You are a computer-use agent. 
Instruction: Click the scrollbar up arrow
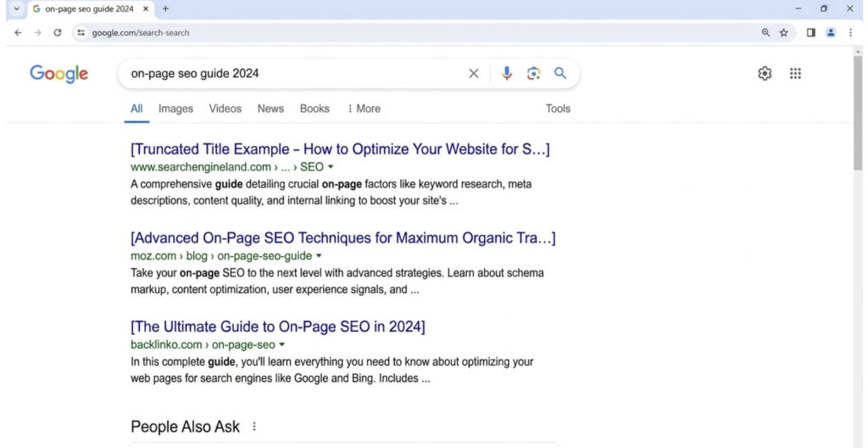858,52
